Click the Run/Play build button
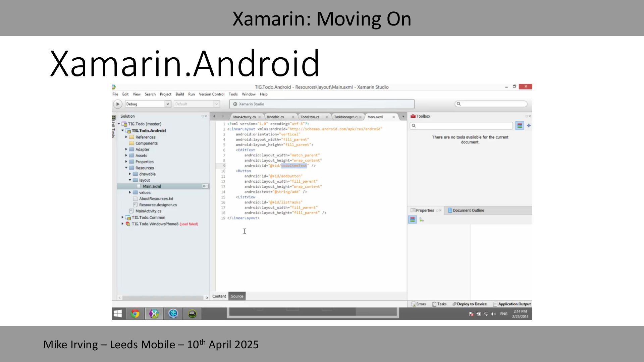Image resolution: width=644 pixels, height=362 pixels. pos(117,104)
